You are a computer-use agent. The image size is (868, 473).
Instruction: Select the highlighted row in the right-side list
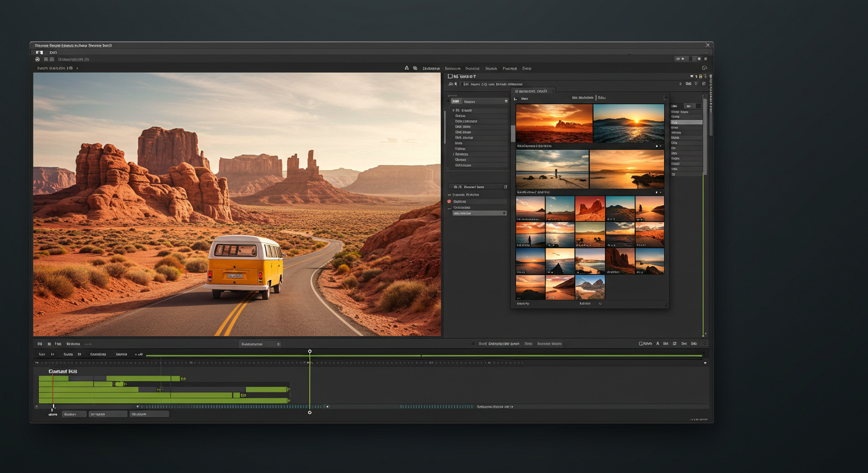click(x=687, y=122)
